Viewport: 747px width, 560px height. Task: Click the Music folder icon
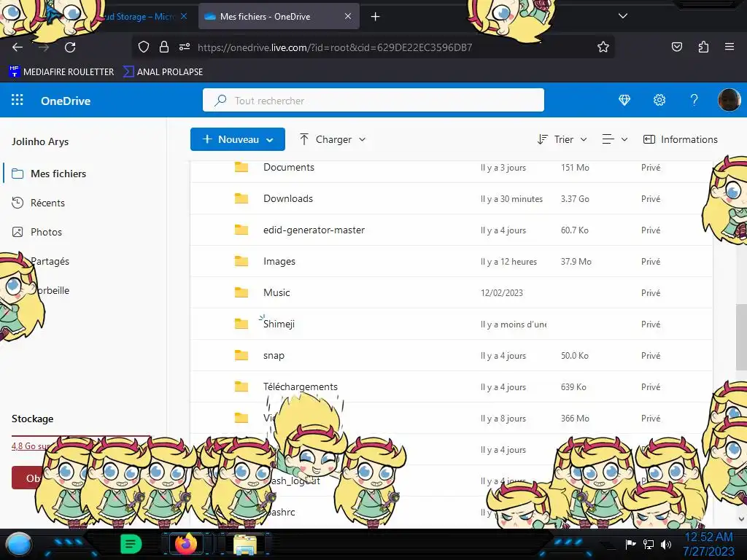[241, 292]
